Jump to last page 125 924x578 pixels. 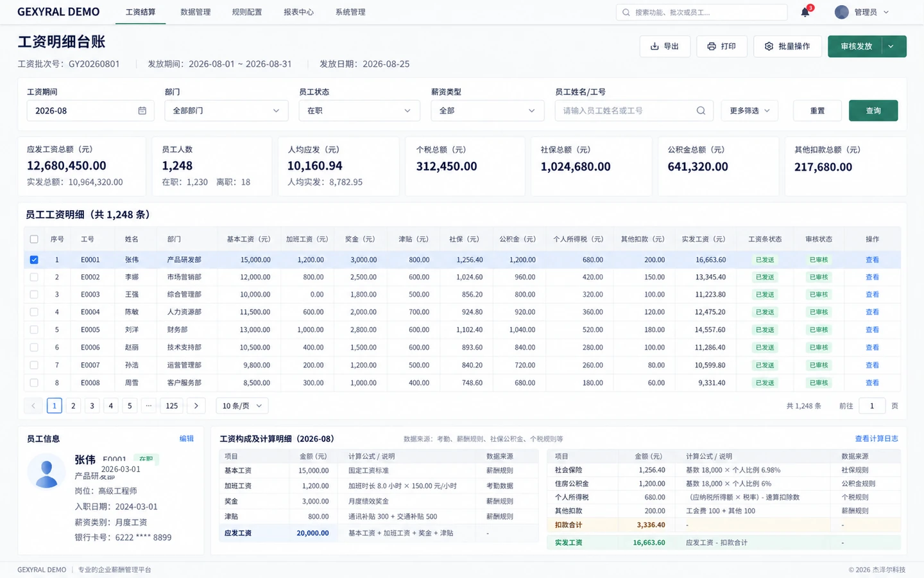(x=172, y=406)
